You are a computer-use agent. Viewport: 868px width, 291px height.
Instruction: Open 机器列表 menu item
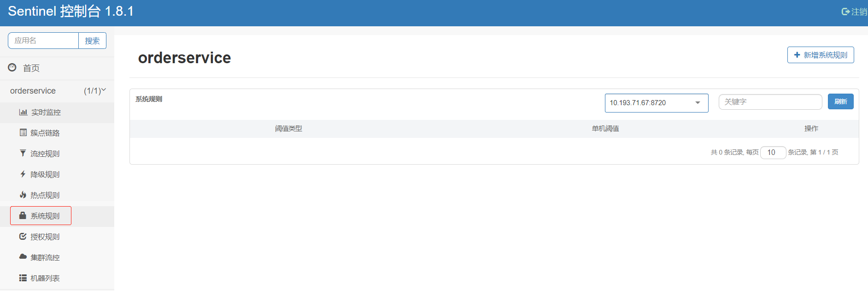click(x=57, y=279)
